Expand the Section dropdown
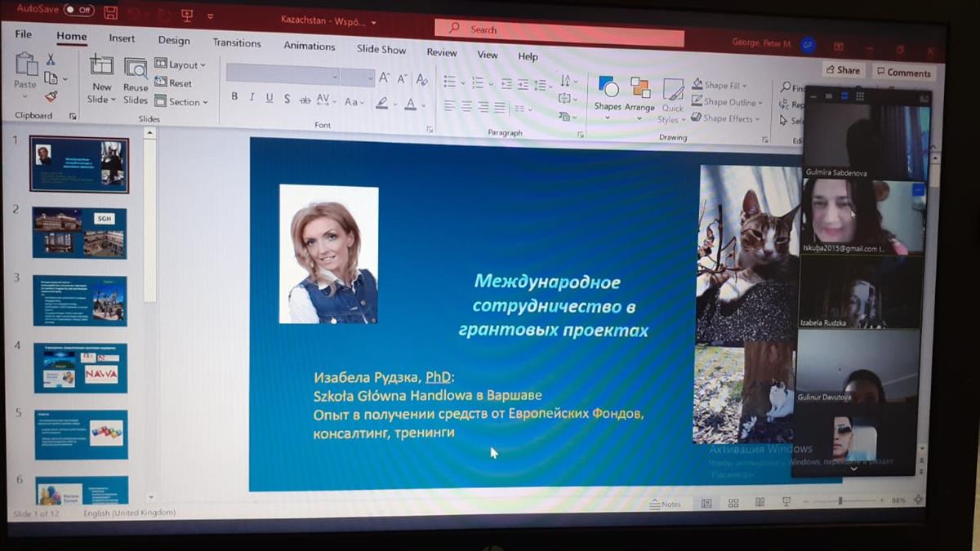This screenshot has width=980, height=551. [x=181, y=102]
